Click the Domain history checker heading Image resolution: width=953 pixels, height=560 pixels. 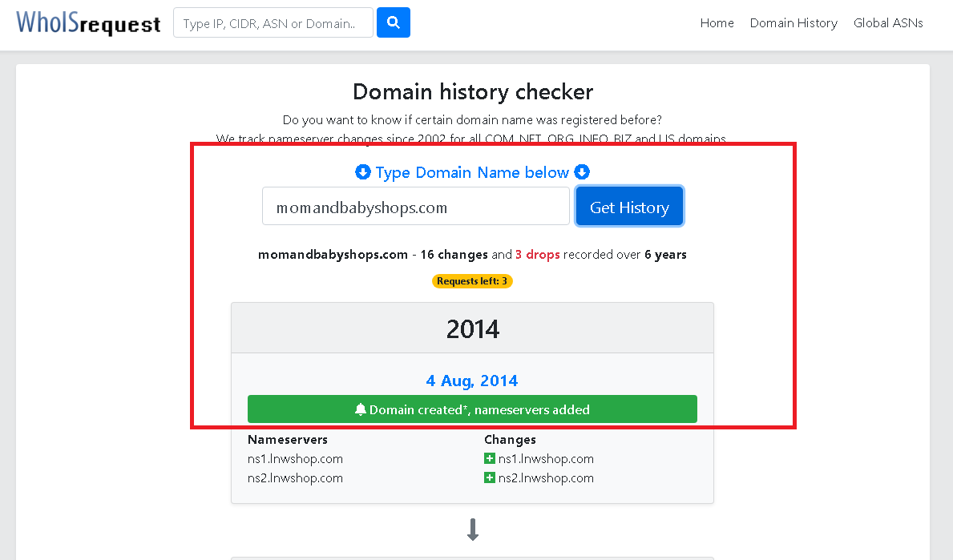click(x=473, y=91)
